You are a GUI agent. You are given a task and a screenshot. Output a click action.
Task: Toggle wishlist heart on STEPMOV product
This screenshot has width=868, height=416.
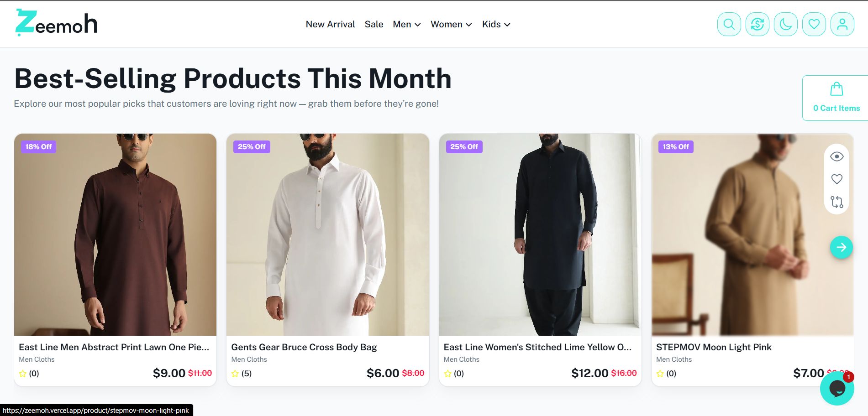[836, 179]
